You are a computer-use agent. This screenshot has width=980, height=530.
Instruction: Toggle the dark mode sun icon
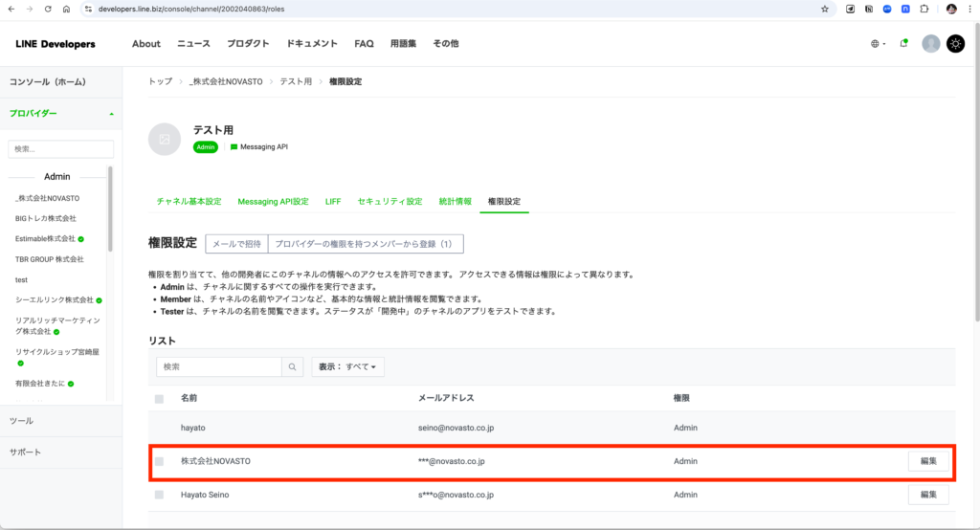[x=956, y=44]
